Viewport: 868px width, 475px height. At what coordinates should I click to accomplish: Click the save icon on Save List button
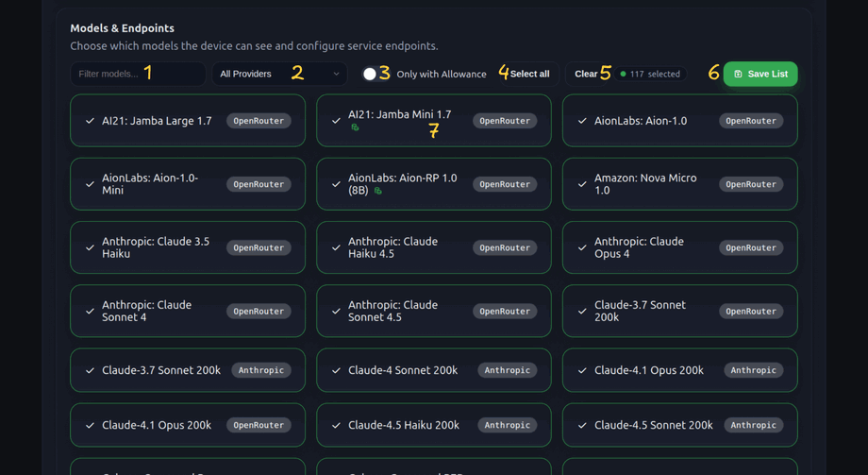pyautogui.click(x=738, y=74)
